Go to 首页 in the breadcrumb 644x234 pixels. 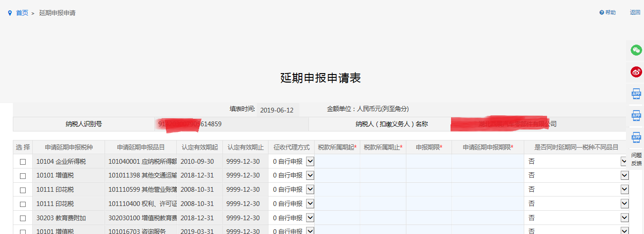click(x=22, y=13)
